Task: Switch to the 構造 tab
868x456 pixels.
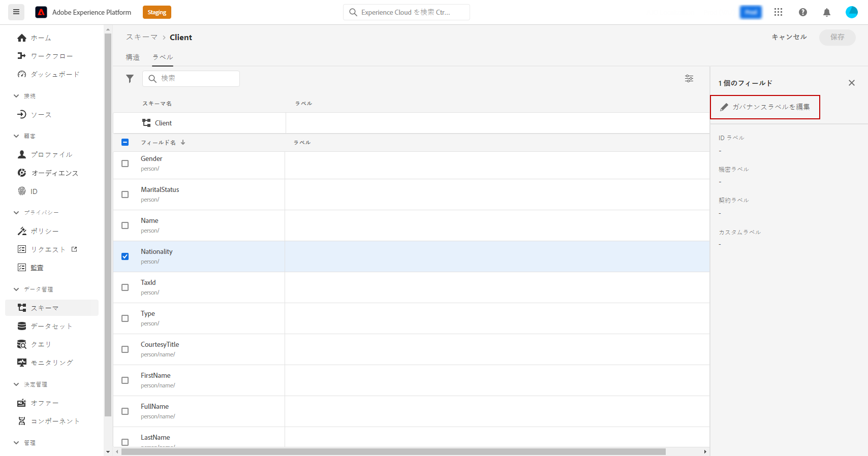Action: 133,57
